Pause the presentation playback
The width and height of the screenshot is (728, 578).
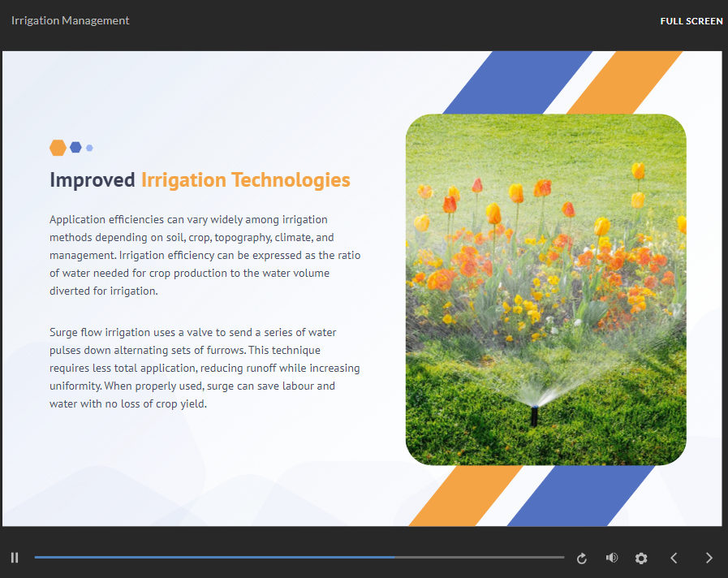(x=15, y=558)
